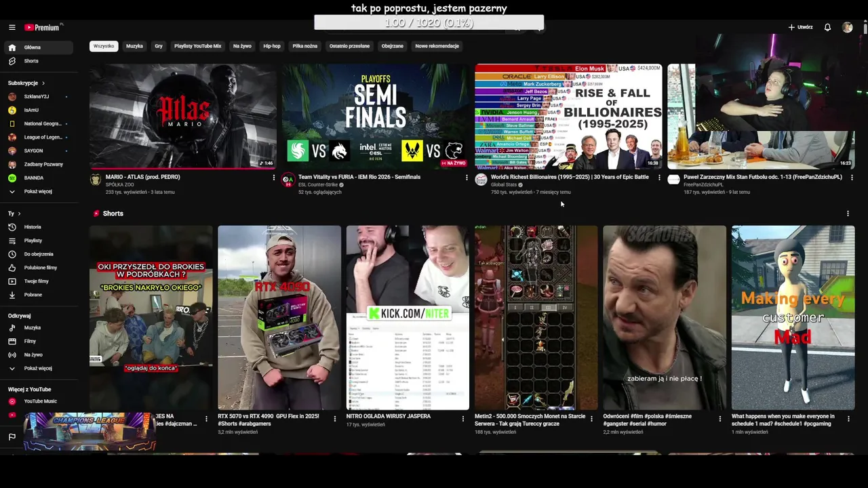Open the FreePanZdzichuPL channel link
This screenshot has height=488, width=868.
(x=703, y=184)
